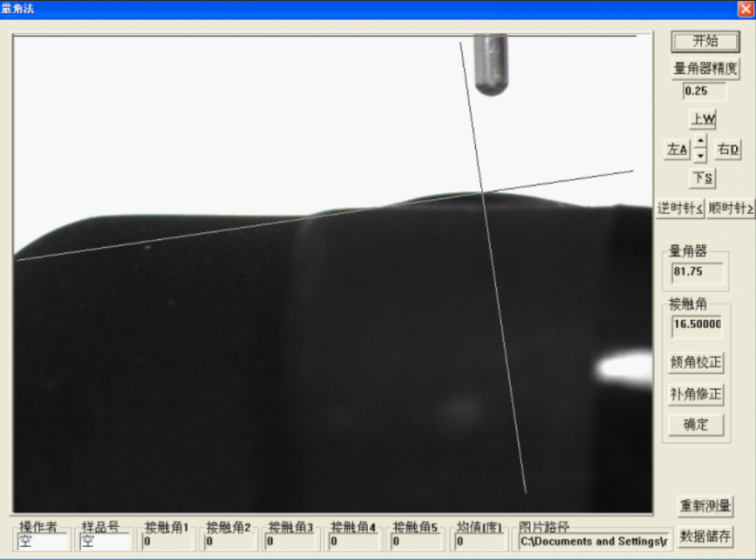This screenshot has width=756, height=560.
Task: Confirm with the 确定 button
Action: tap(696, 425)
